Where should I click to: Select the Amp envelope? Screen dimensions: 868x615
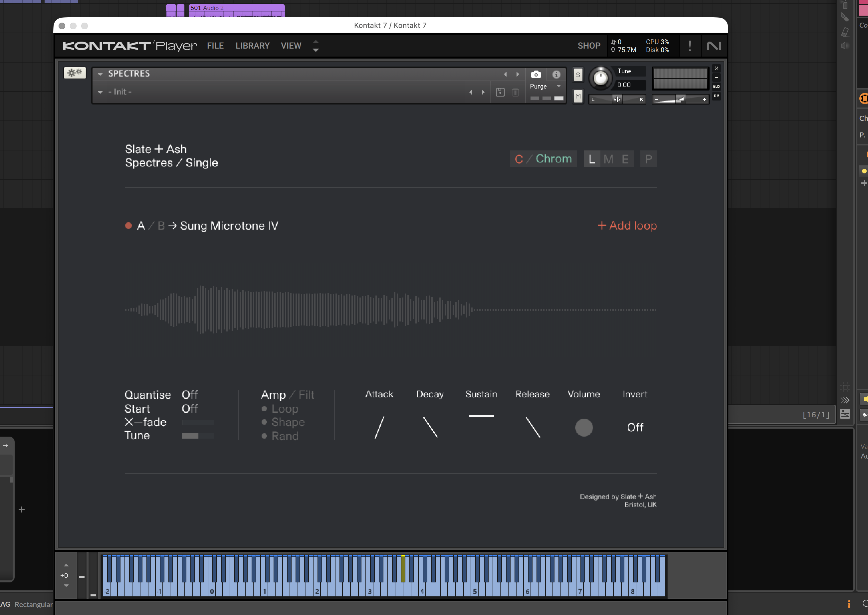[273, 395]
